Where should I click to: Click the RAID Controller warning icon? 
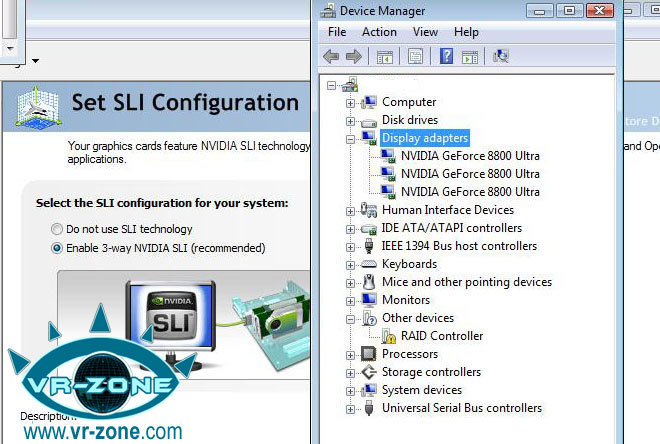pyautogui.click(x=388, y=336)
